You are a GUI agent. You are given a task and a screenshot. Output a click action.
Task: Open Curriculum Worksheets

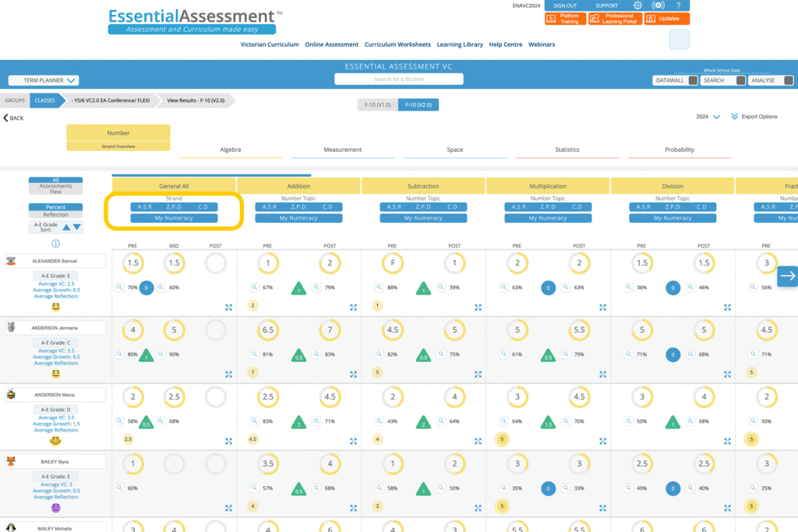tap(397, 44)
